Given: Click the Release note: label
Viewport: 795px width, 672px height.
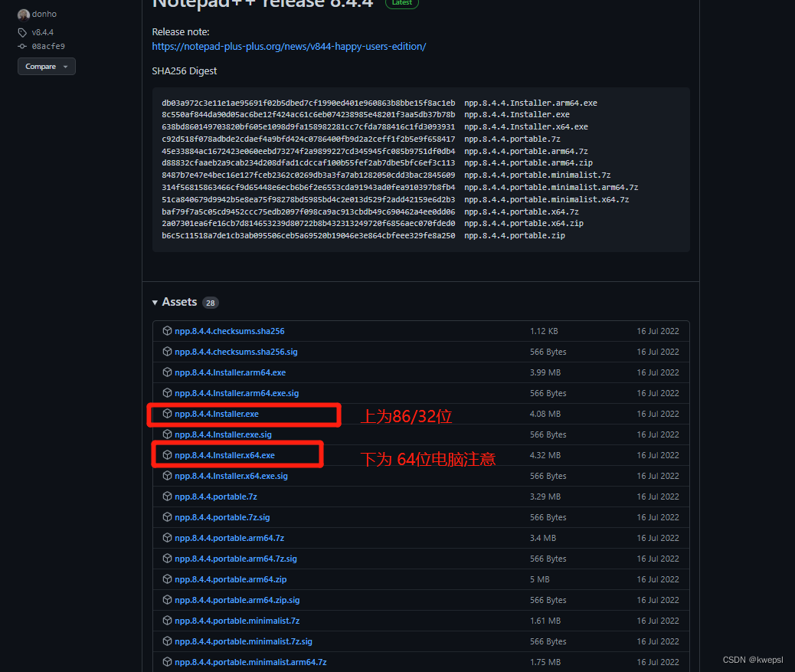Looking at the screenshot, I should (181, 32).
